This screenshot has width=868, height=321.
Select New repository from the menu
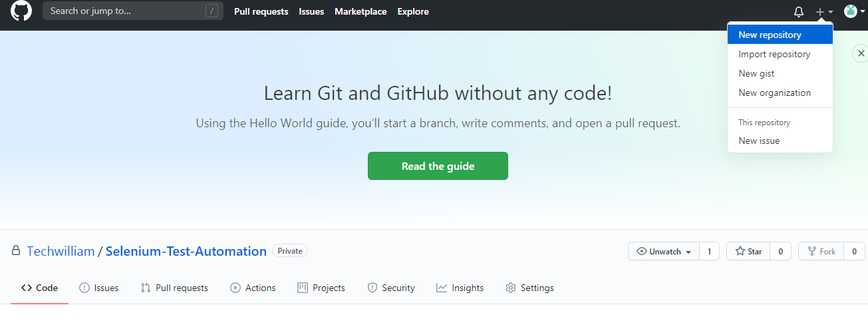click(x=780, y=35)
